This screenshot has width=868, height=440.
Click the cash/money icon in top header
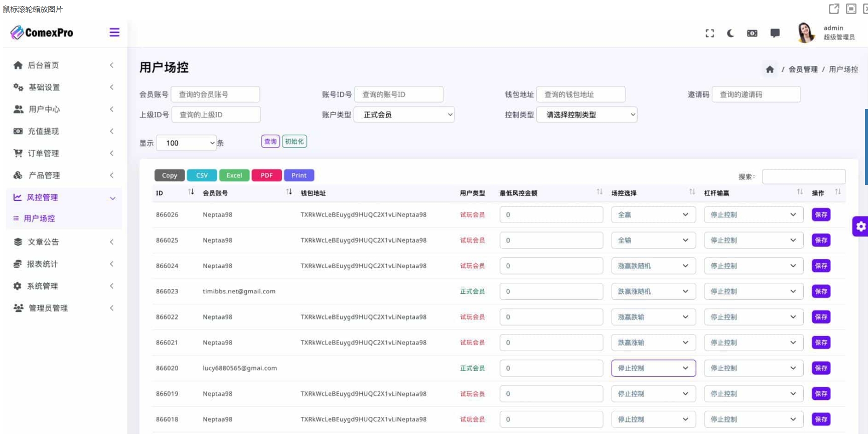point(752,33)
